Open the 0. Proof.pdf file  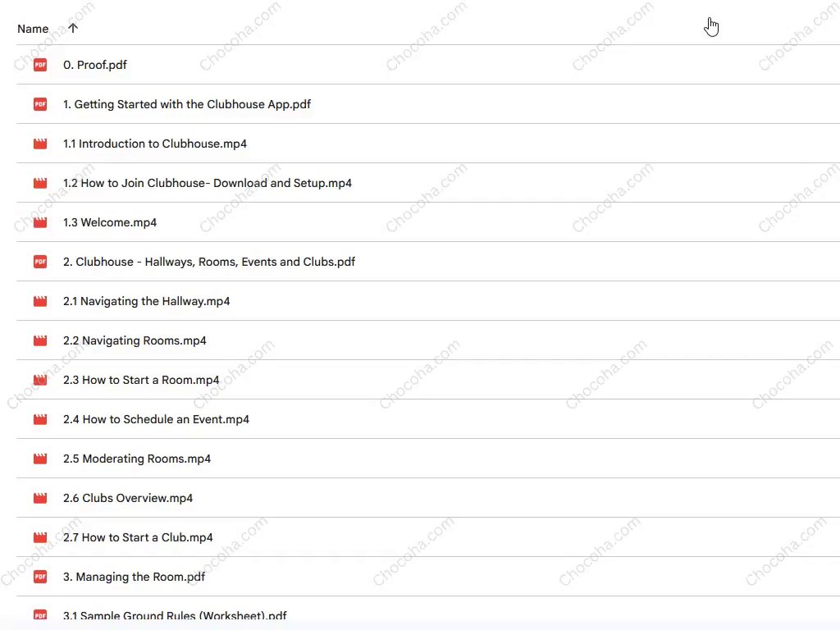tap(95, 65)
